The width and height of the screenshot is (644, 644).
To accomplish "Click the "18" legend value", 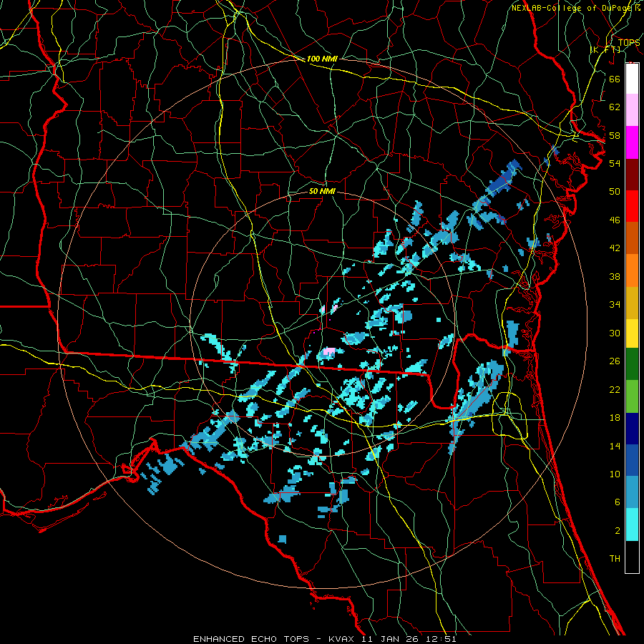I will click(615, 418).
